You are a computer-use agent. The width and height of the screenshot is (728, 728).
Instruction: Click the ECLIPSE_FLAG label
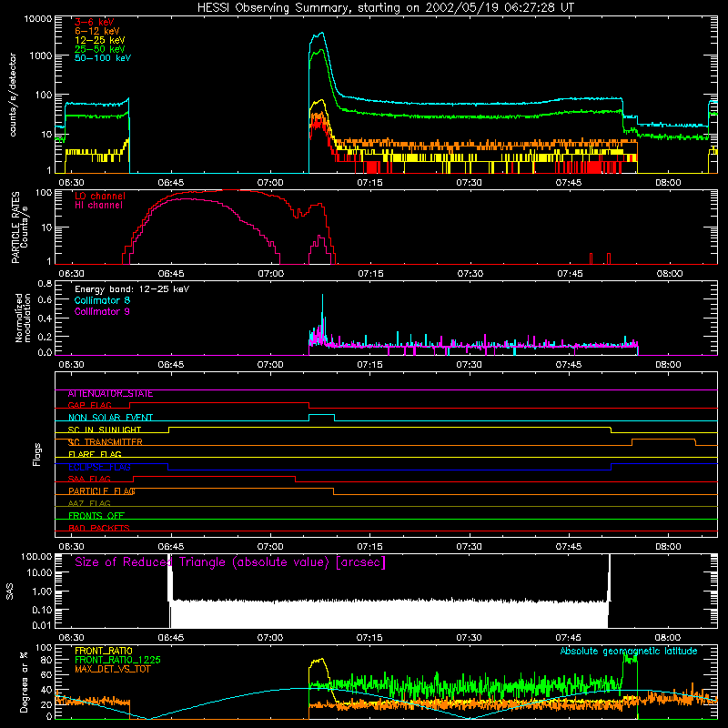click(99, 467)
